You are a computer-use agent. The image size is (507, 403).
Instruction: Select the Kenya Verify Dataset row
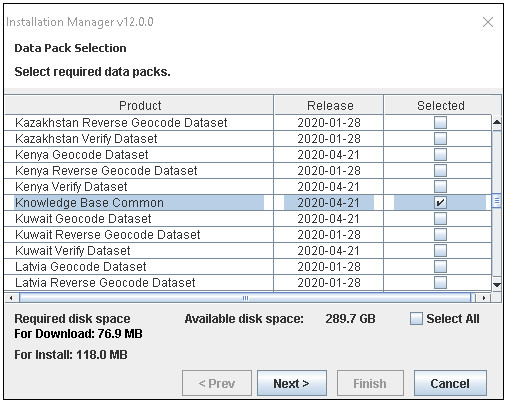click(248, 186)
